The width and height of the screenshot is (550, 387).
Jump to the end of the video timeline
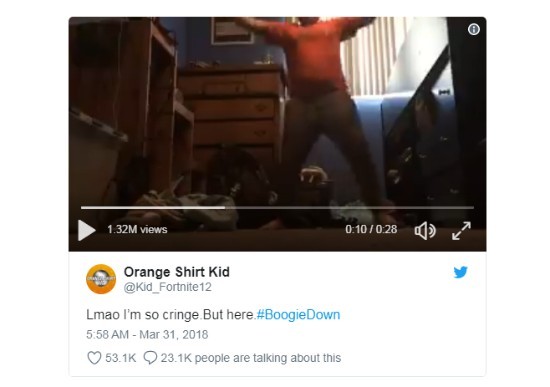coord(473,208)
